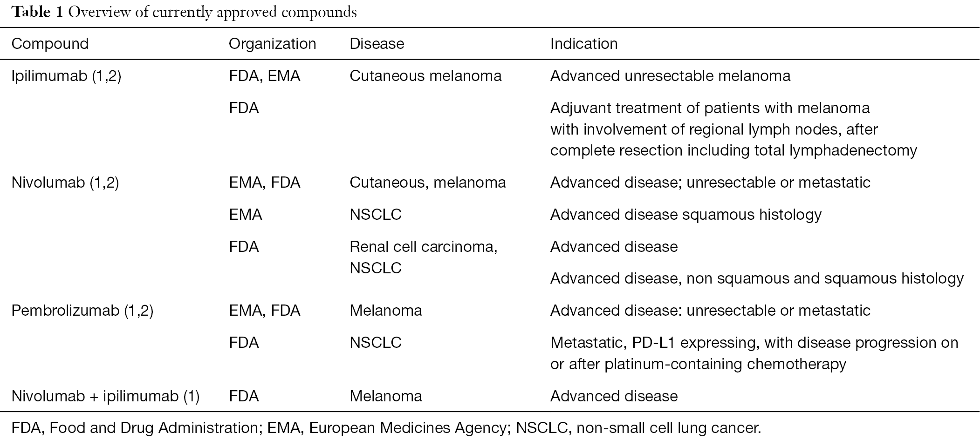Click the Organization column header
980x440 pixels.
point(272,44)
